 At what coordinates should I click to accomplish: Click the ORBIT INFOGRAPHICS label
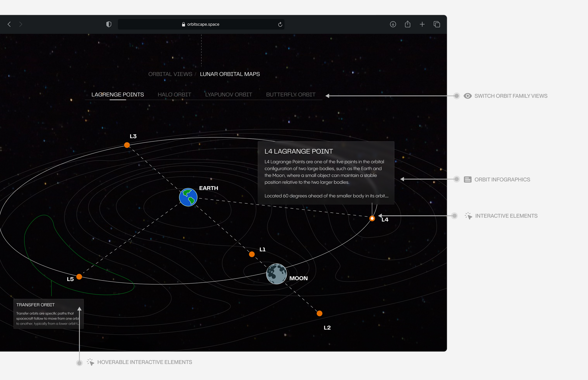(502, 179)
